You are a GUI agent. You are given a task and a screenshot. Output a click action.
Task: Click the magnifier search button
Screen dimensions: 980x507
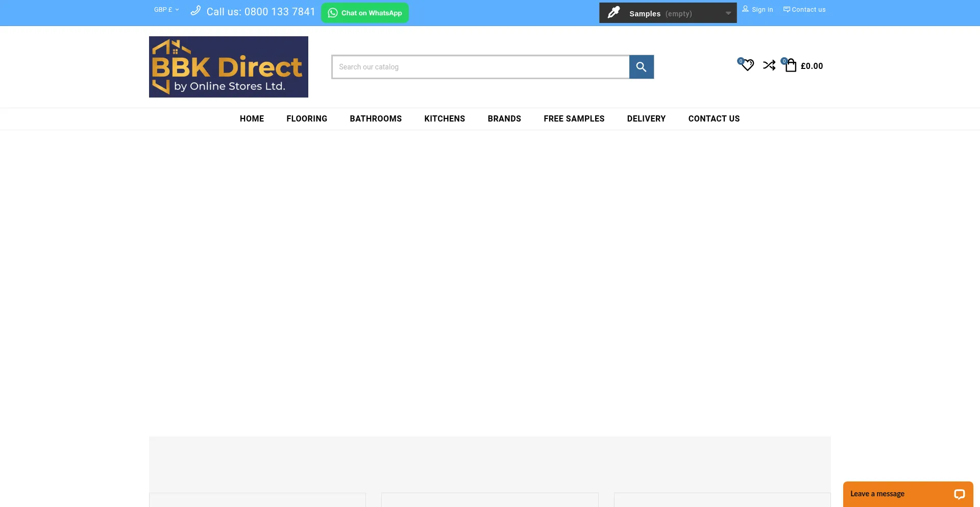point(641,67)
